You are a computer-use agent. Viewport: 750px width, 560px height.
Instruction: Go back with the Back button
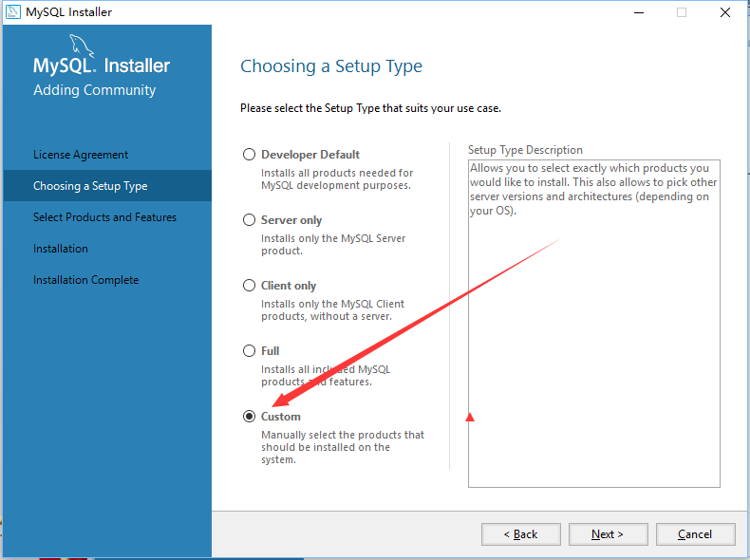click(521, 534)
